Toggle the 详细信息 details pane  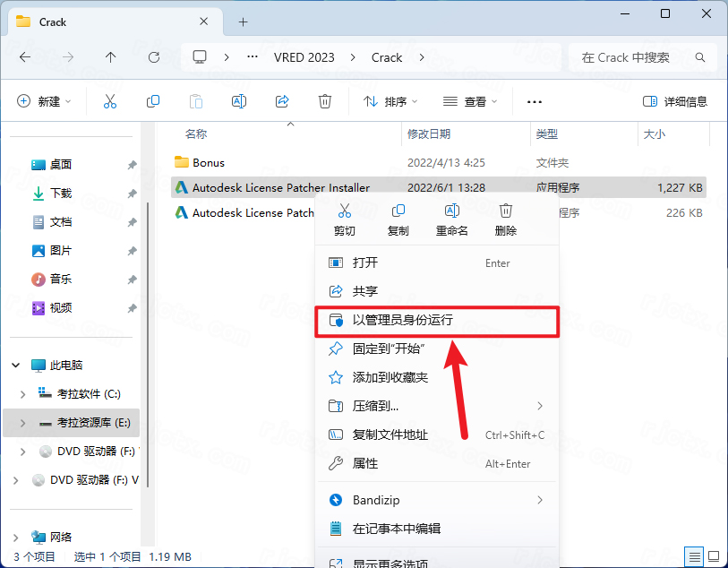675,102
